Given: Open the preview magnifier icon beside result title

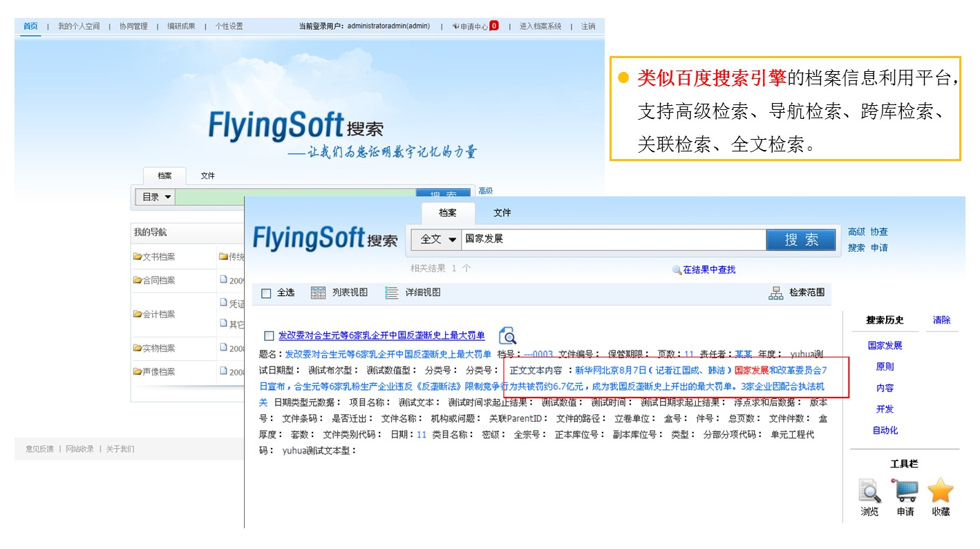Looking at the screenshot, I should click(507, 335).
